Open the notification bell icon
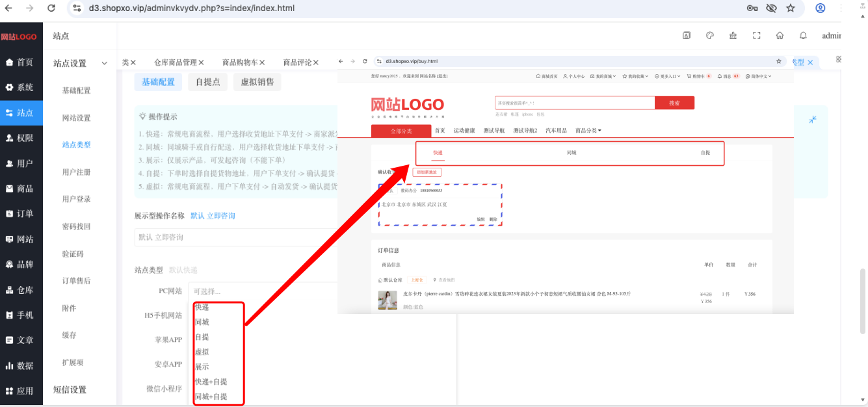 coord(803,36)
